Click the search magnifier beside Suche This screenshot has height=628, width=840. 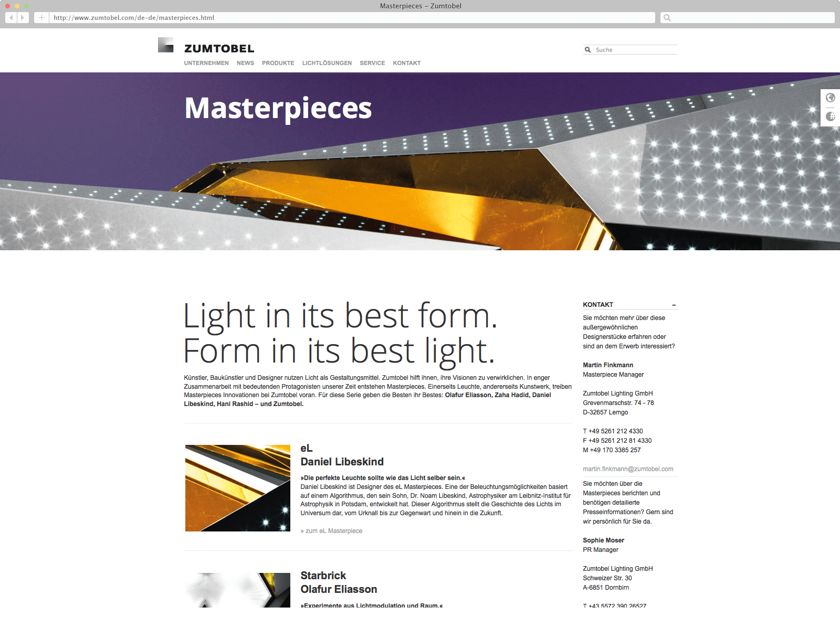[588, 50]
